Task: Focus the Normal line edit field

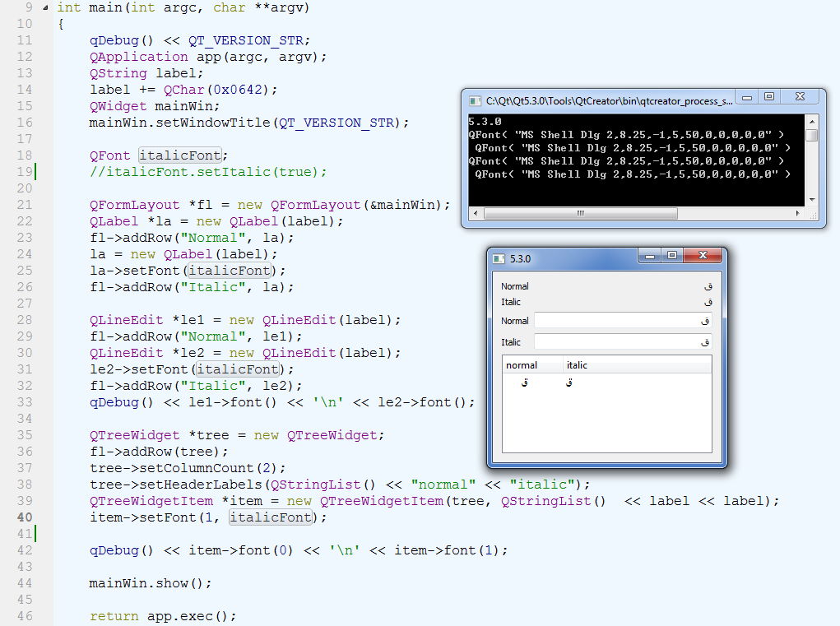Action: point(622,321)
